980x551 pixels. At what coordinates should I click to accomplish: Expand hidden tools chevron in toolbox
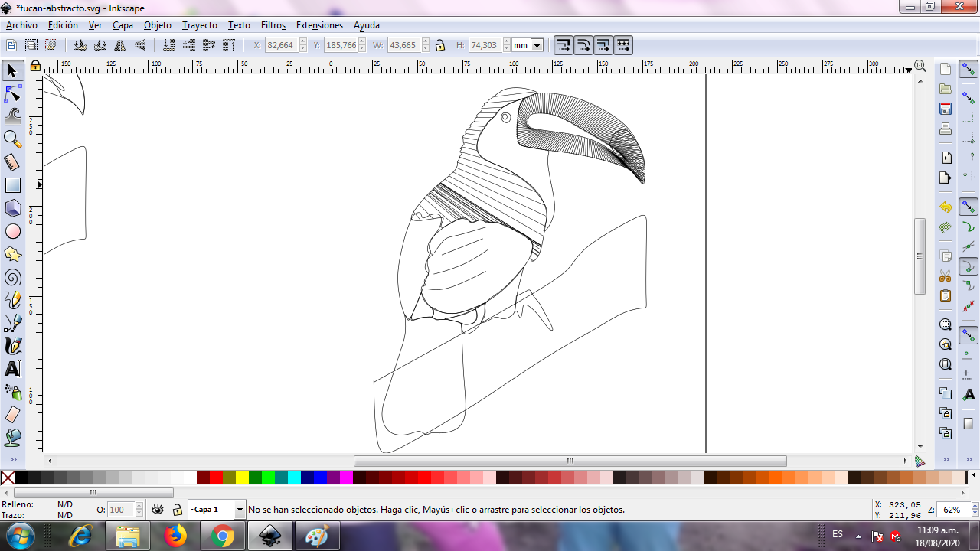coord(12,459)
